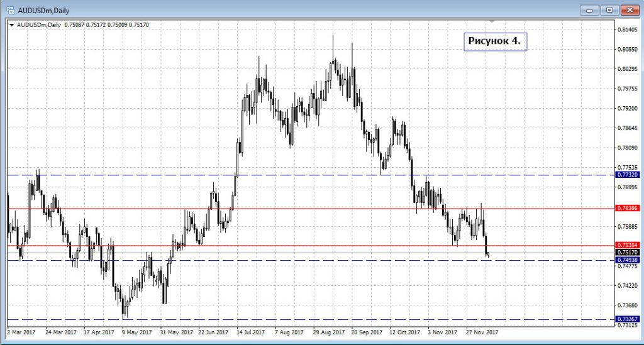Minimize the AUDUSDm,Daily chart window
This screenshot has height=345, width=644.
point(589,10)
